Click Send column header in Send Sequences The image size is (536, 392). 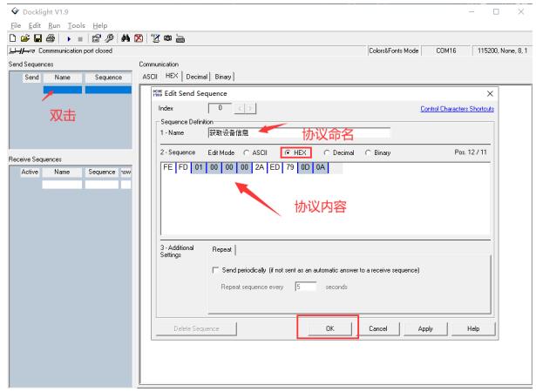31,78
